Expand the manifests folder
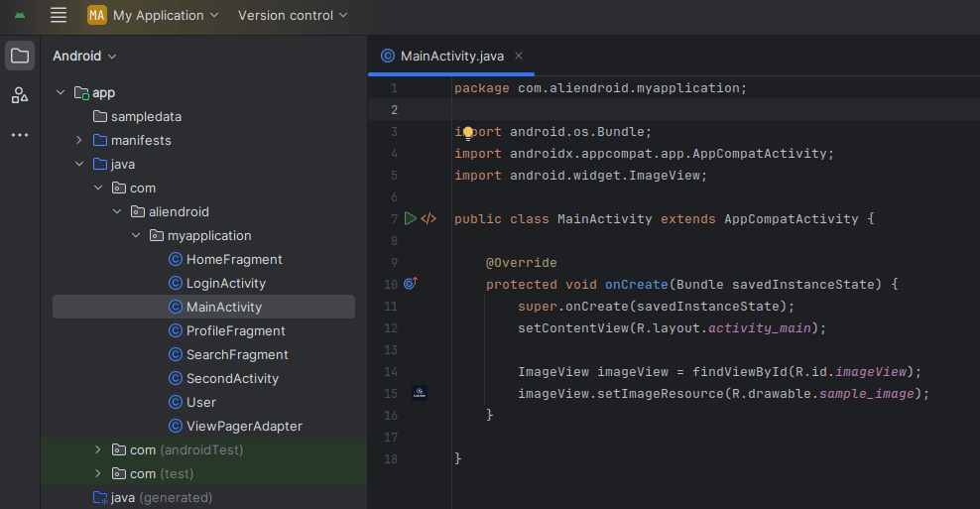The width and height of the screenshot is (980, 509). tap(79, 140)
